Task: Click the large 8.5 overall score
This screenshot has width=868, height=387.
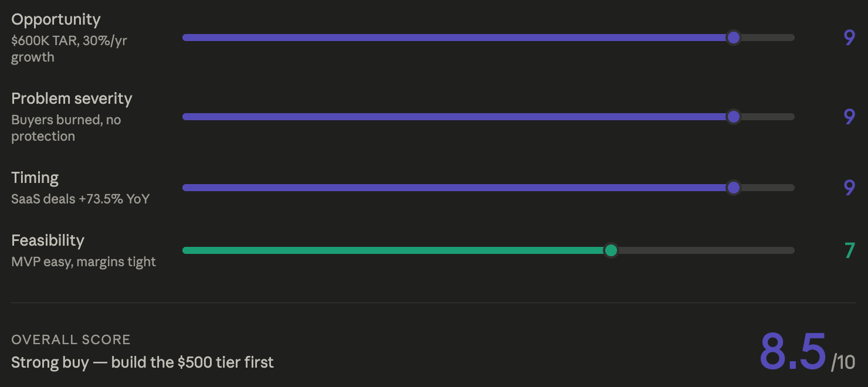Action: 793,351
